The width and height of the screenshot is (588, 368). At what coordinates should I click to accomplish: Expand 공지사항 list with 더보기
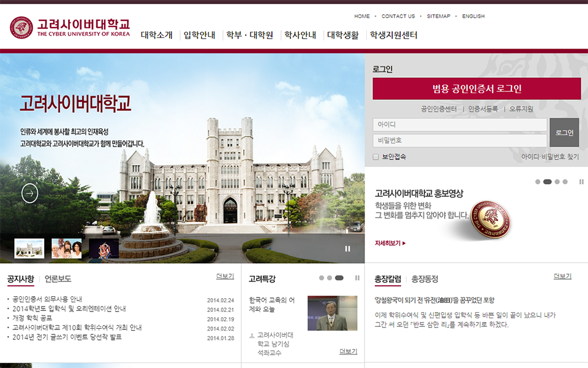tap(225, 277)
